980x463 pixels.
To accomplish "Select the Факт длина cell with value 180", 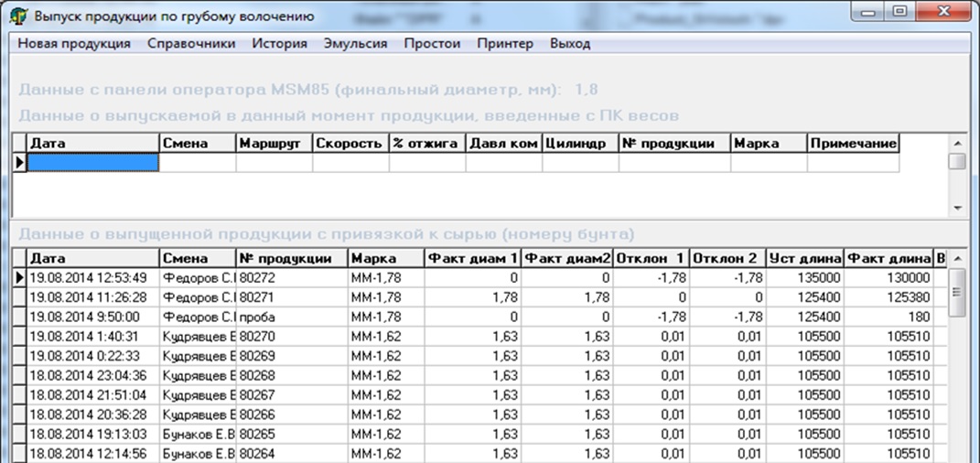I will (x=888, y=317).
